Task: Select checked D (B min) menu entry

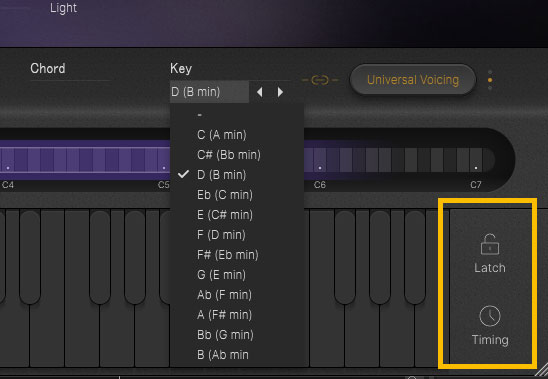Action: point(237,174)
